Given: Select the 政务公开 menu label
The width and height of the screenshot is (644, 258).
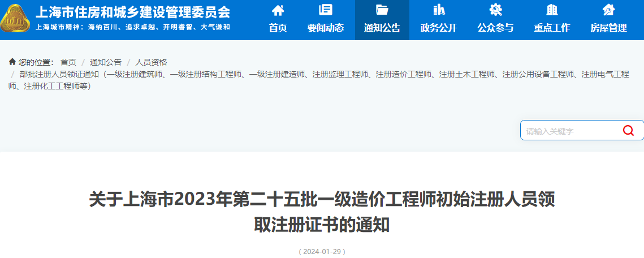Looking at the screenshot, I should coord(439,28).
